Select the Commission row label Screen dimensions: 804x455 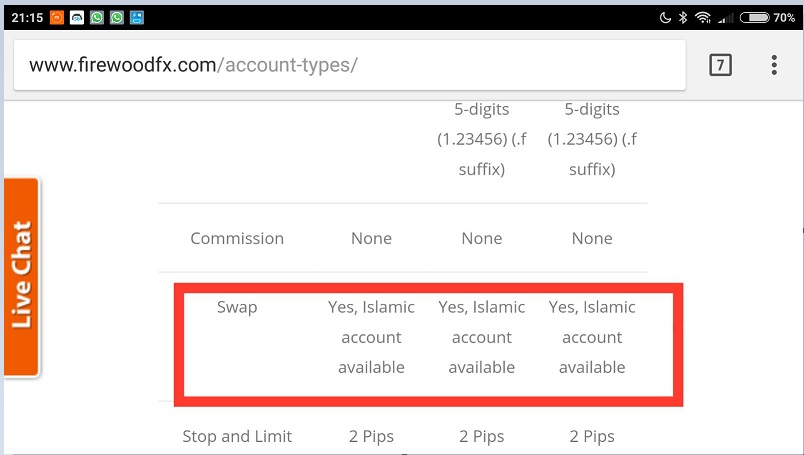click(x=237, y=238)
